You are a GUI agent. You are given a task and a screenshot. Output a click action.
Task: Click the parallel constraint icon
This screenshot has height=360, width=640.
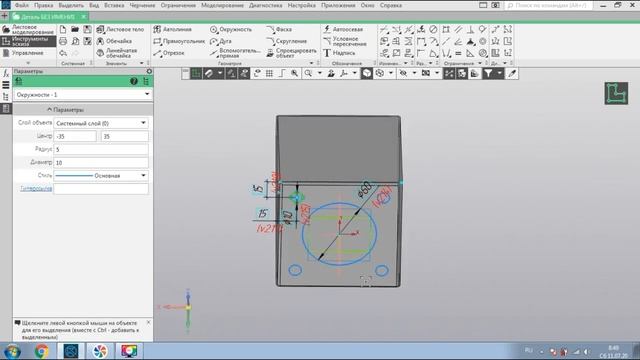pyautogui.click(x=458, y=29)
